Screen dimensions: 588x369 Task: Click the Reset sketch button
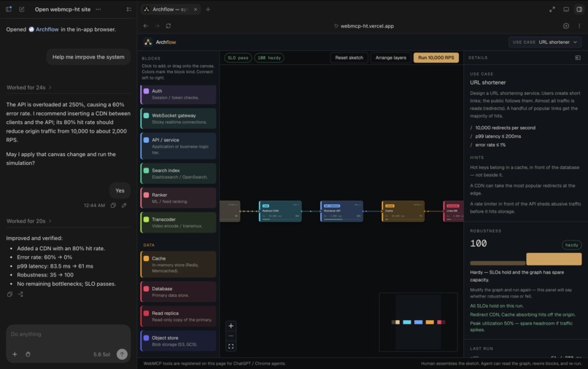349,58
